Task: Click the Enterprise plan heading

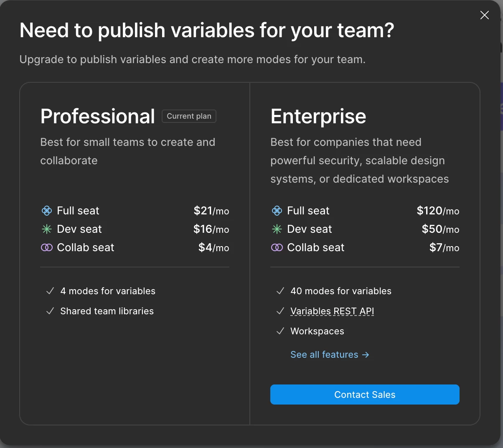Action: click(318, 116)
